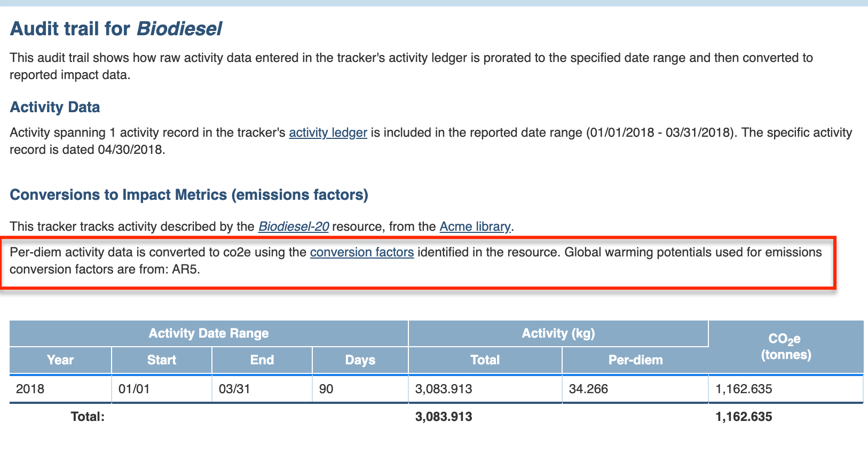Viewport: 868px width, 453px height.
Task: Click the Start column header
Action: (161, 360)
